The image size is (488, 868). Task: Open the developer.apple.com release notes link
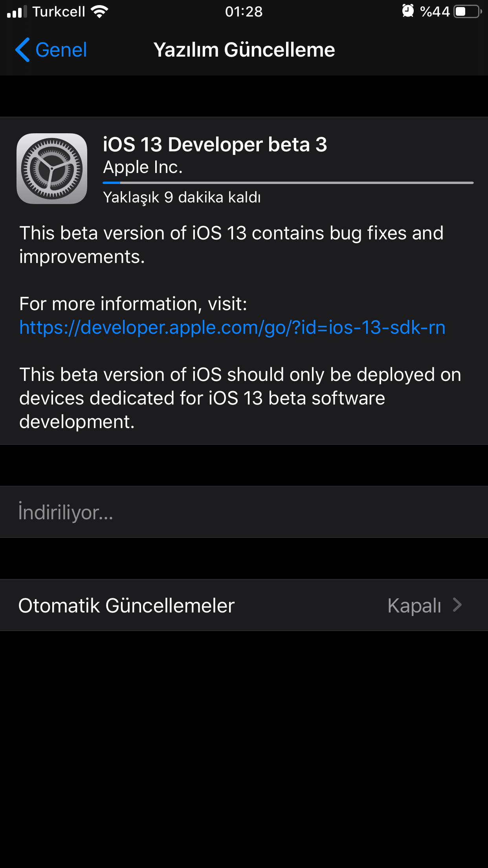pyautogui.click(x=232, y=327)
